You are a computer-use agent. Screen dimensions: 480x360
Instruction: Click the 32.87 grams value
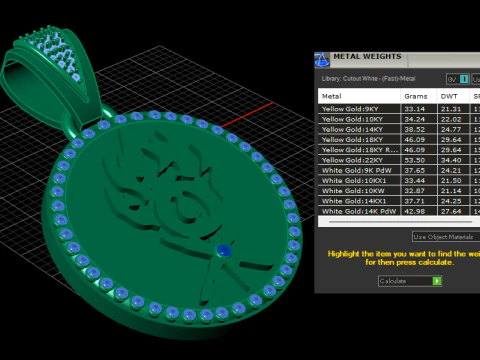[x=415, y=191]
